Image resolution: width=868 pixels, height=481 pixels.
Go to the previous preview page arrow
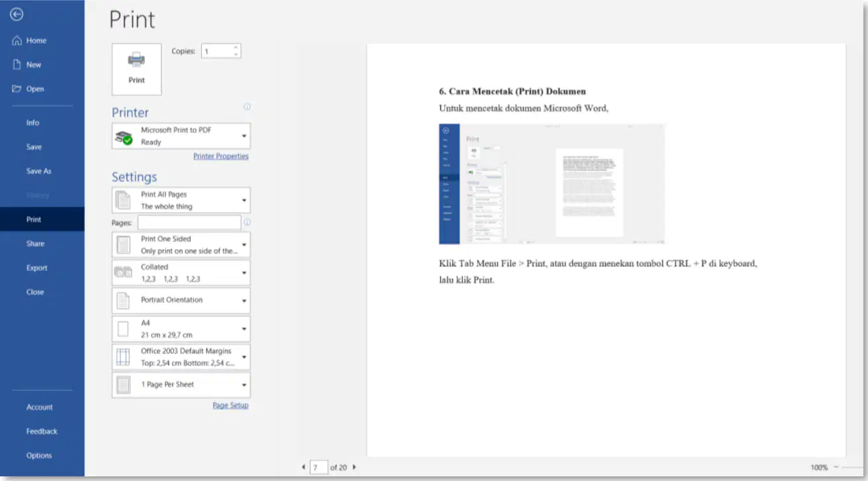click(303, 467)
